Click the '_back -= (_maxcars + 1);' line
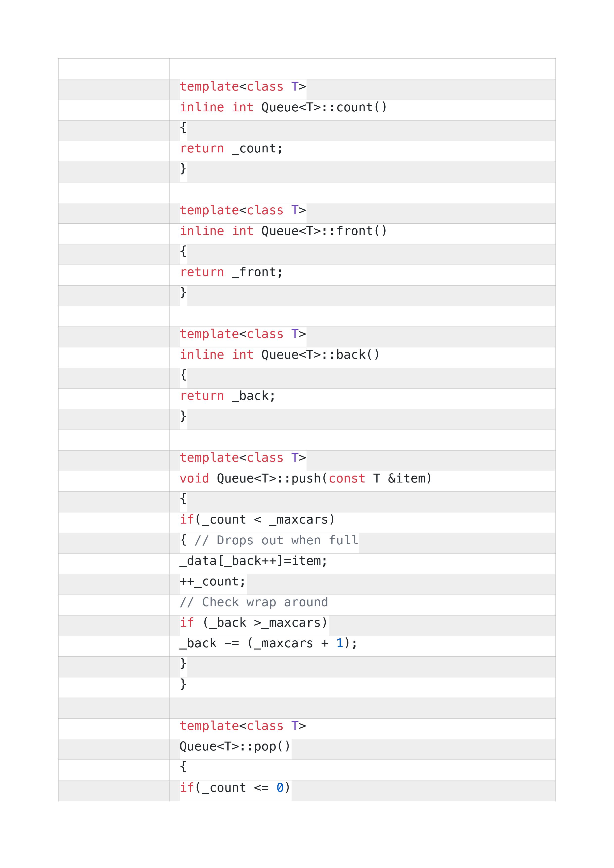Viewport: 614px width, 868px height. [269, 643]
